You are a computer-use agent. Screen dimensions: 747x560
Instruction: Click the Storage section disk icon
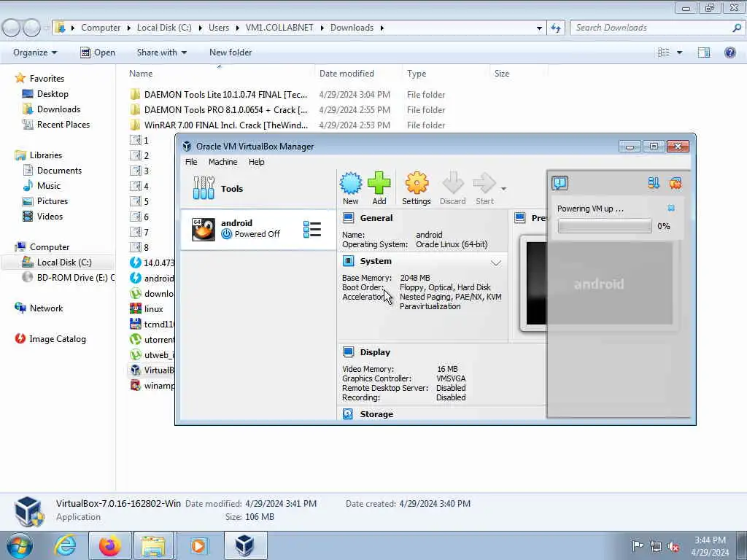(348, 414)
